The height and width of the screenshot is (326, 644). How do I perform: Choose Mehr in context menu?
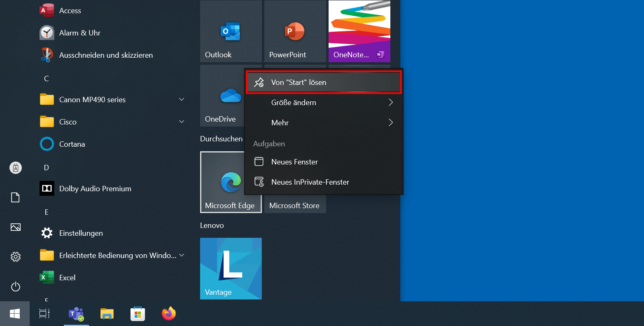324,123
